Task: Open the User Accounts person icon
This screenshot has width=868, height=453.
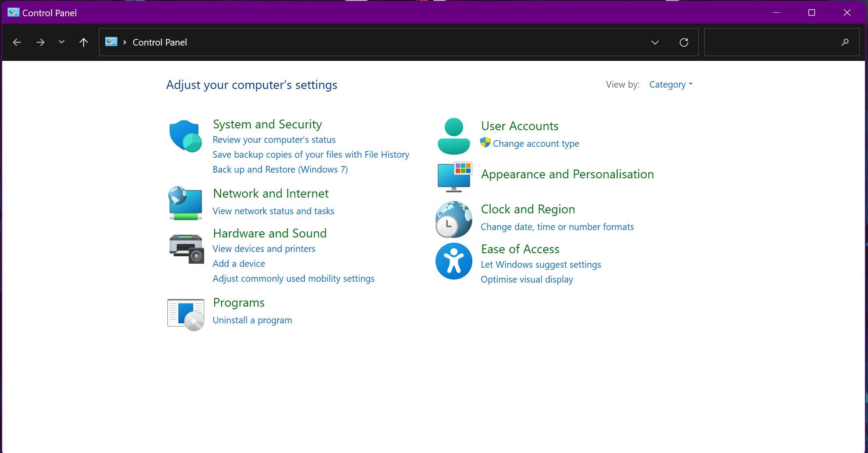Action: point(453,136)
